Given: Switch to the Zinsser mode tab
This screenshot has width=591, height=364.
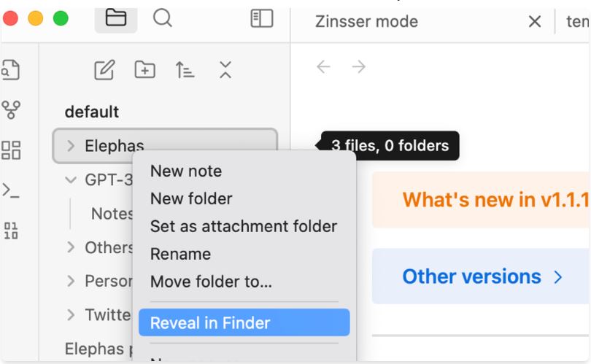Looking at the screenshot, I should click(x=366, y=21).
